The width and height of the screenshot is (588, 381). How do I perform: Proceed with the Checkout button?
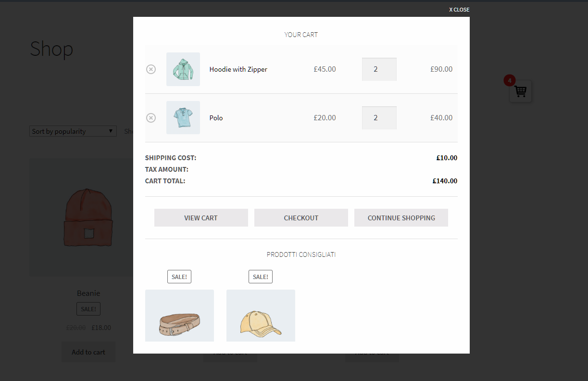[301, 218]
